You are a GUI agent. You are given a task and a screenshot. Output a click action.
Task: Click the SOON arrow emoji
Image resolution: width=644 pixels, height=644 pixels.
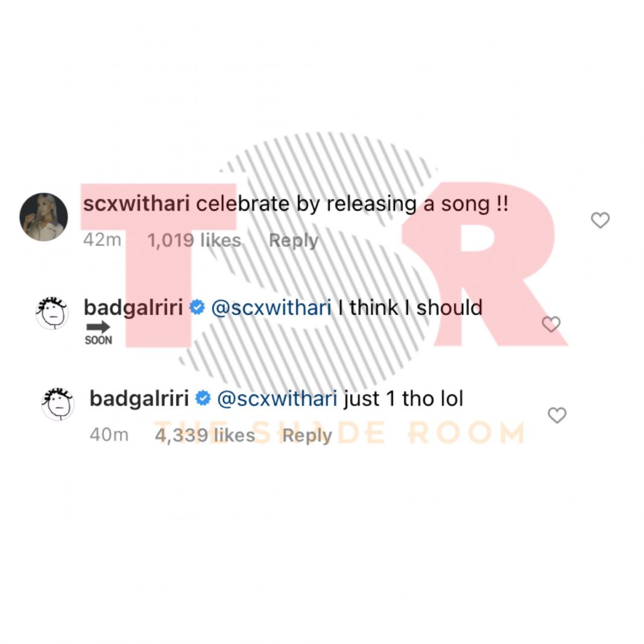[x=98, y=332]
